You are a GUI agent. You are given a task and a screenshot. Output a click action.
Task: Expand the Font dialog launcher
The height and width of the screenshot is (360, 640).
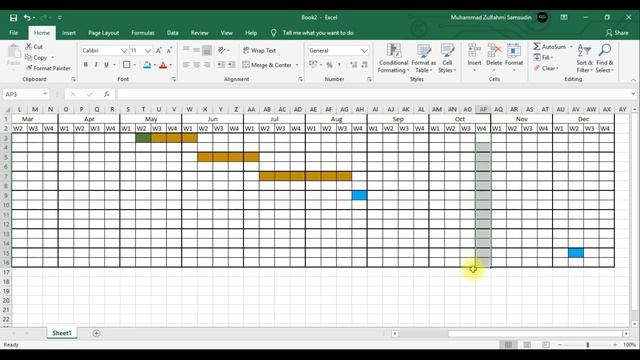(174, 79)
